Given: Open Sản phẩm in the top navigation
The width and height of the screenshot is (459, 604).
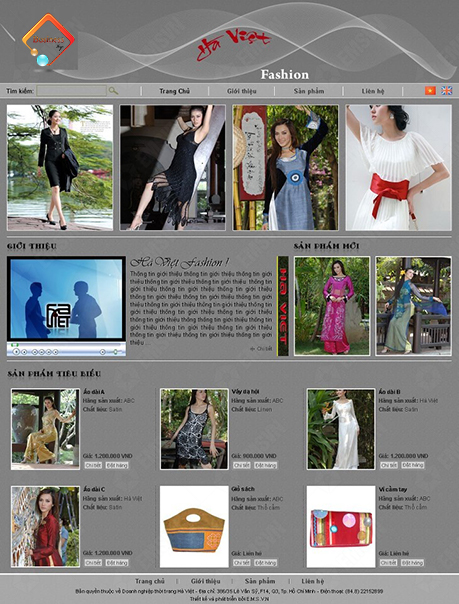Looking at the screenshot, I should (x=309, y=91).
